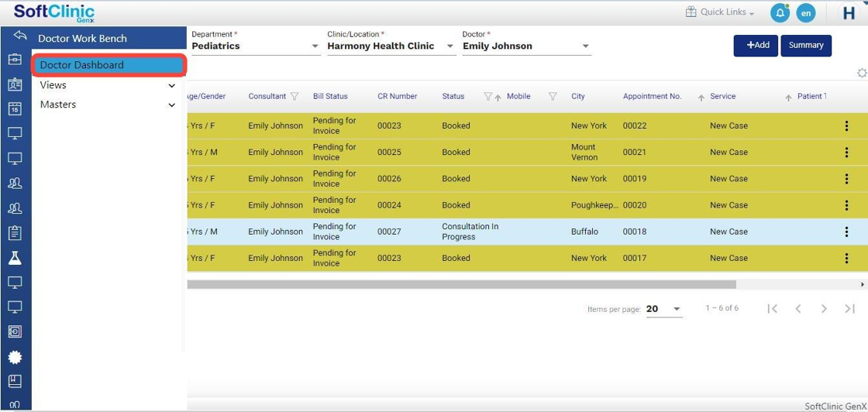Open the Quick Links menu
This screenshot has height=412, width=868.
(720, 12)
